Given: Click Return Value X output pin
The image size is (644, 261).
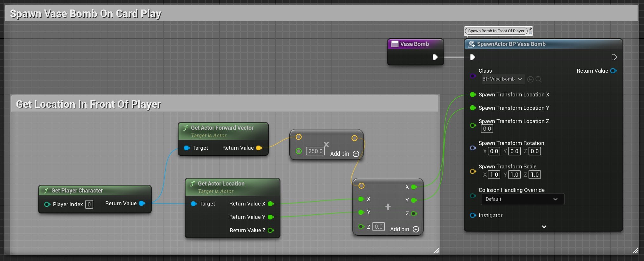Looking at the screenshot, I should [x=271, y=204].
